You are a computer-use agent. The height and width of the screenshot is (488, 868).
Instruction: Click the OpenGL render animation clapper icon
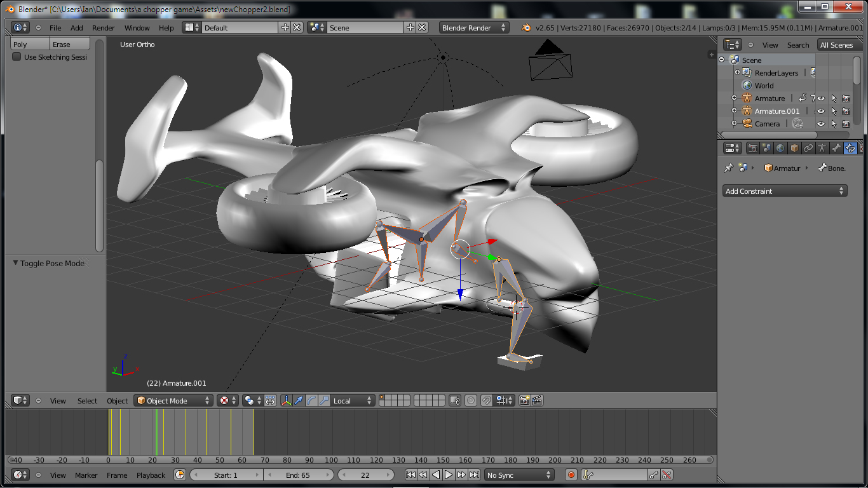537,400
